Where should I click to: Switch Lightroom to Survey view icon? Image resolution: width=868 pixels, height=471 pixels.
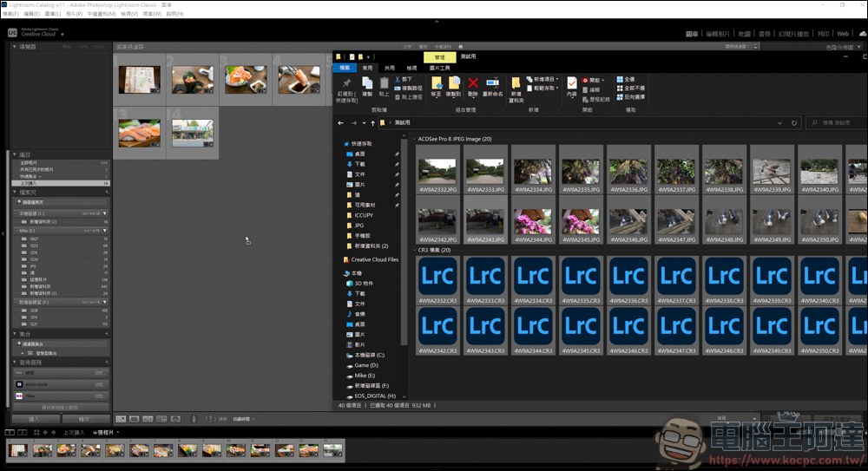click(x=161, y=419)
